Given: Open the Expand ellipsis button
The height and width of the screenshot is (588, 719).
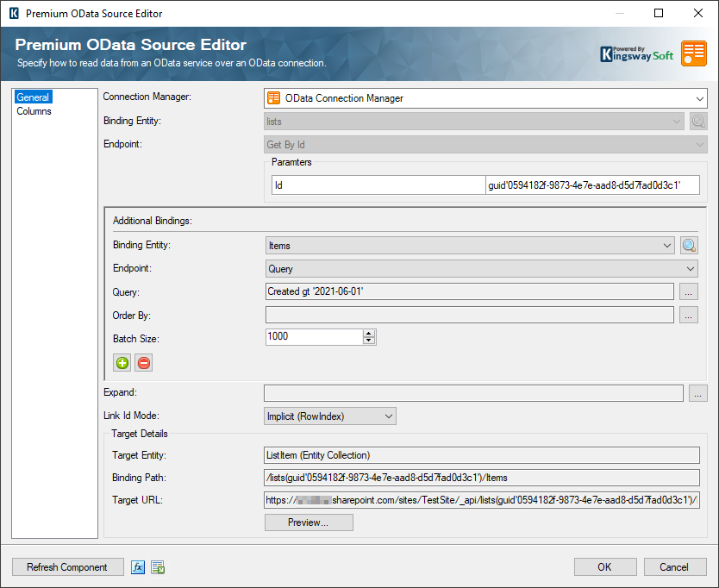Looking at the screenshot, I should coord(698,394).
